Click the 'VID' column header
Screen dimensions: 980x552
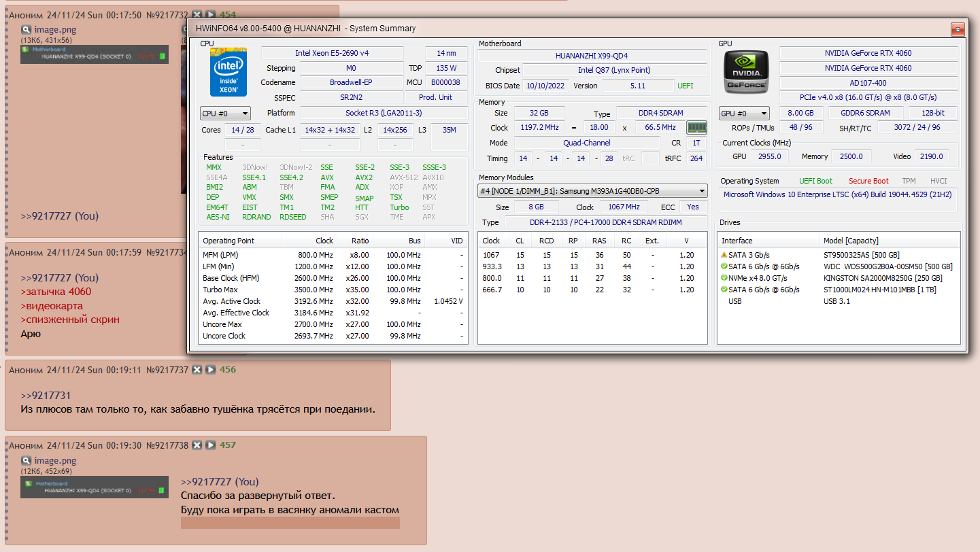[x=445, y=241]
